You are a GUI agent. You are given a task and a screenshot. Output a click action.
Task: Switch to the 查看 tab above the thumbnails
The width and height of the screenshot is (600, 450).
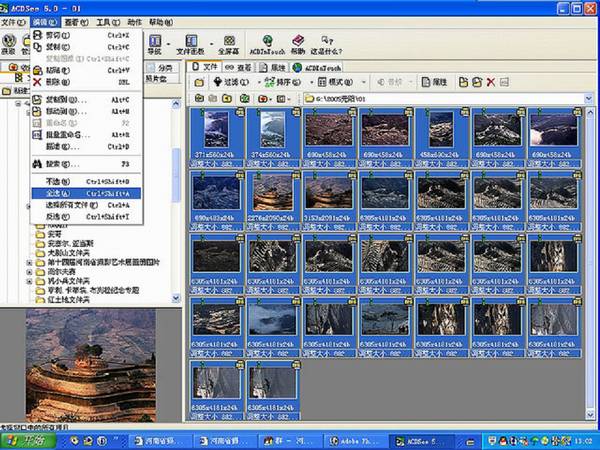pos(238,68)
